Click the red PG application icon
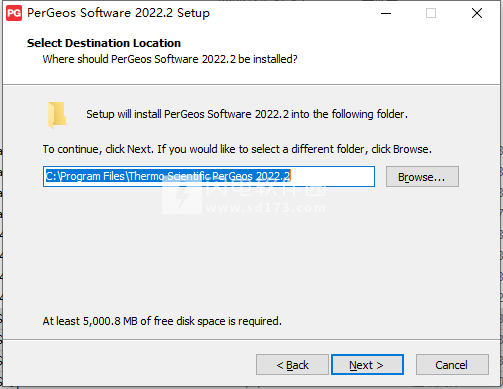 [x=14, y=13]
